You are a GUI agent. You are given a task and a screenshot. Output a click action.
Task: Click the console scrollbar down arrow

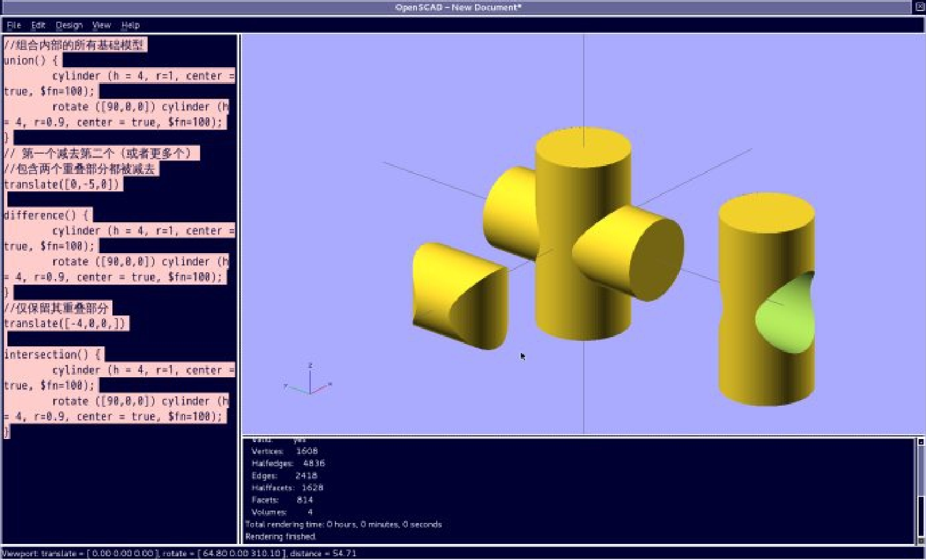pyautogui.click(x=920, y=540)
